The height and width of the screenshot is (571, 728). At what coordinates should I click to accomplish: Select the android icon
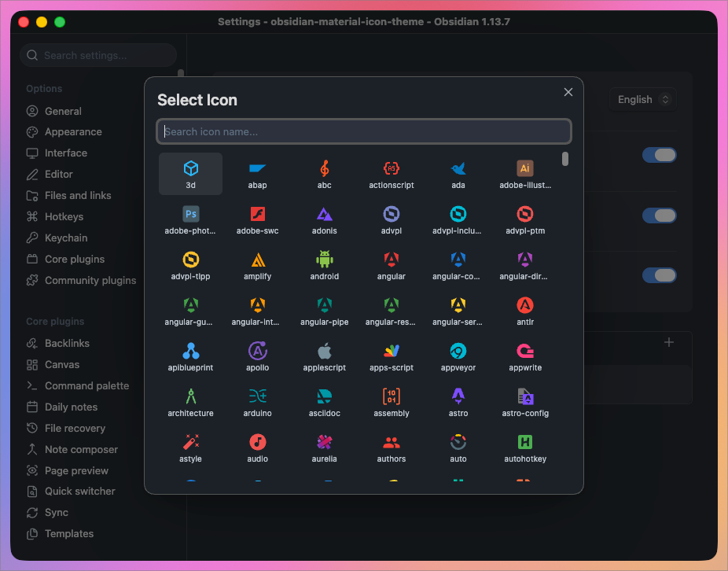(324, 265)
